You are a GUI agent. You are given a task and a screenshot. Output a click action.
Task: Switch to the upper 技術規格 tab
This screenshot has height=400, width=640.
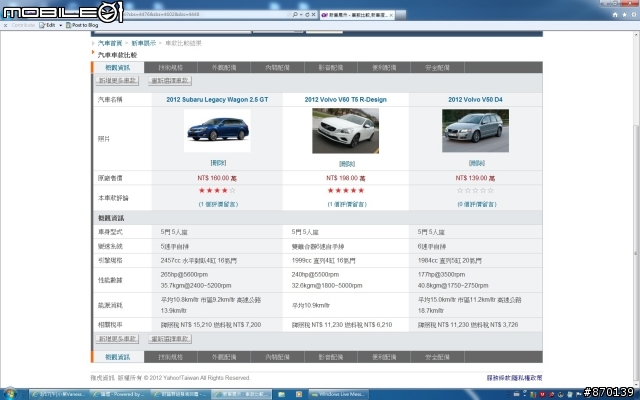click(171, 67)
